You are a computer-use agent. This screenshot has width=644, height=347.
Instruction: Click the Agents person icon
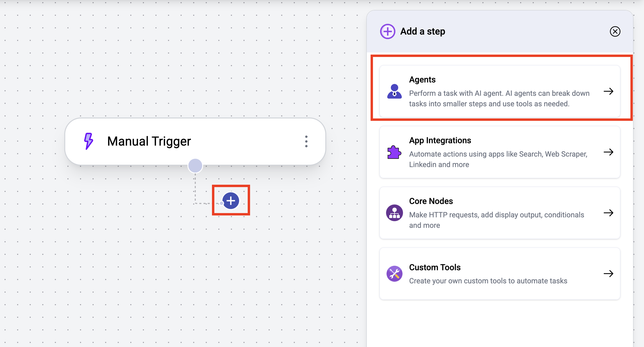click(394, 91)
